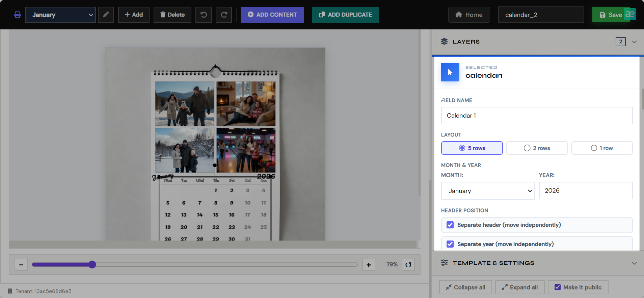The height and width of the screenshot is (298, 644).
Task: Click the snowy mountain family photo
Action: pos(185,104)
